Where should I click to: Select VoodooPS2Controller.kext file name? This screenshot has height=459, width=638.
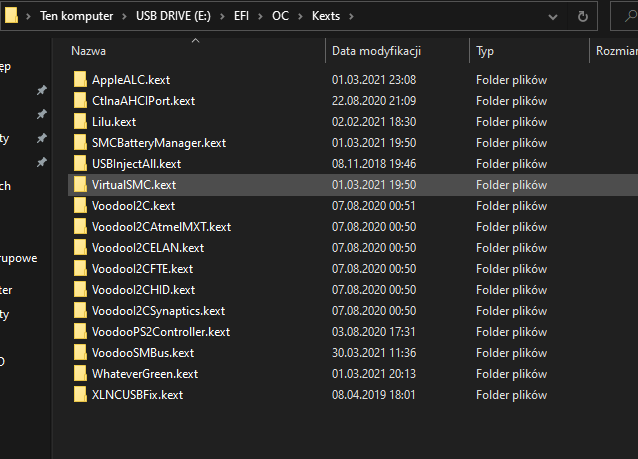pos(161,332)
